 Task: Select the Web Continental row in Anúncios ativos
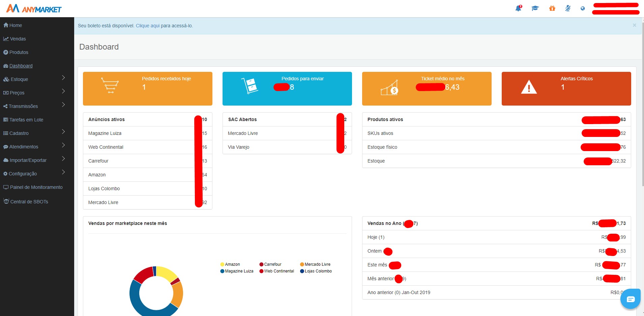pos(148,147)
